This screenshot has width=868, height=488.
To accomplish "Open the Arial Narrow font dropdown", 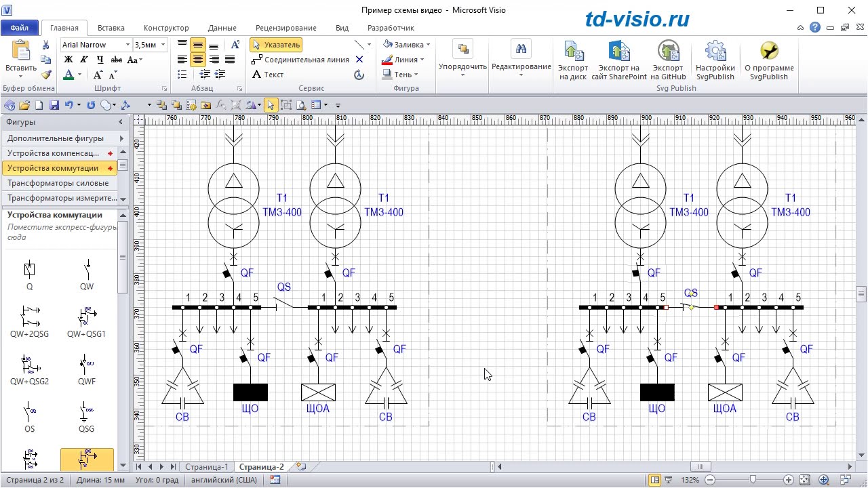I will click(127, 45).
